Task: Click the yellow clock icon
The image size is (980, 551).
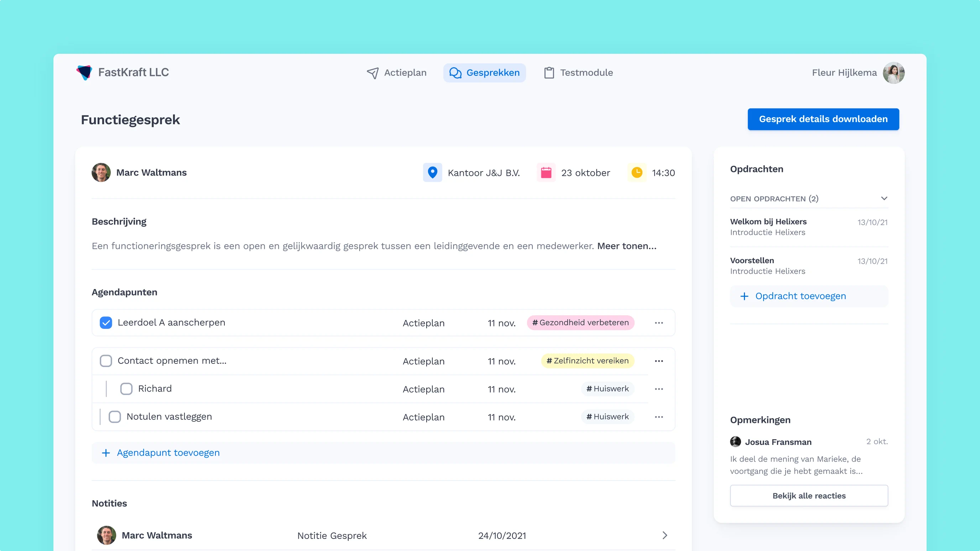Action: coord(637,173)
